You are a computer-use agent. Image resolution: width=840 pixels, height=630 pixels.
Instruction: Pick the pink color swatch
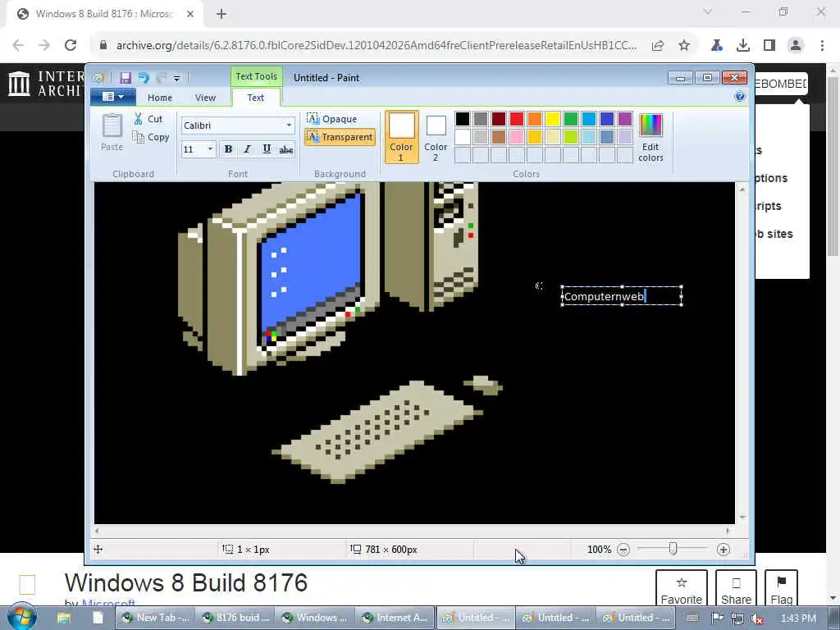tap(517, 137)
